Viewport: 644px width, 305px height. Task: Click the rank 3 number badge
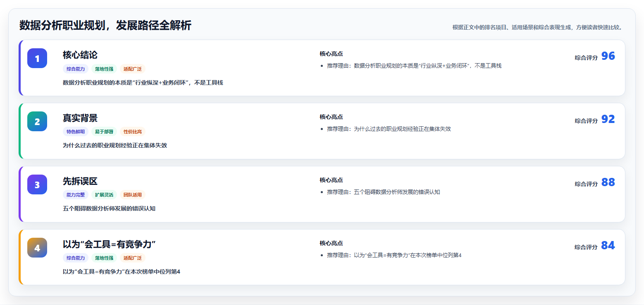[37, 184]
